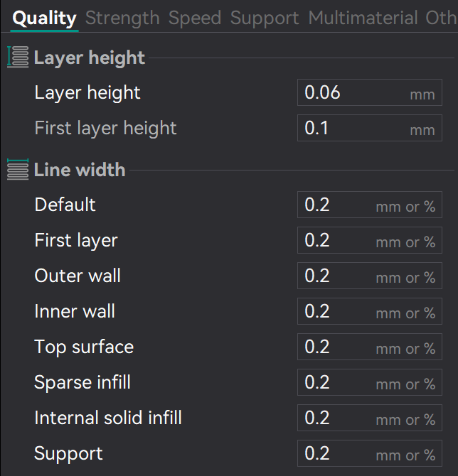This screenshot has width=458, height=476.
Task: Go to the Support tab
Action: coord(265,18)
